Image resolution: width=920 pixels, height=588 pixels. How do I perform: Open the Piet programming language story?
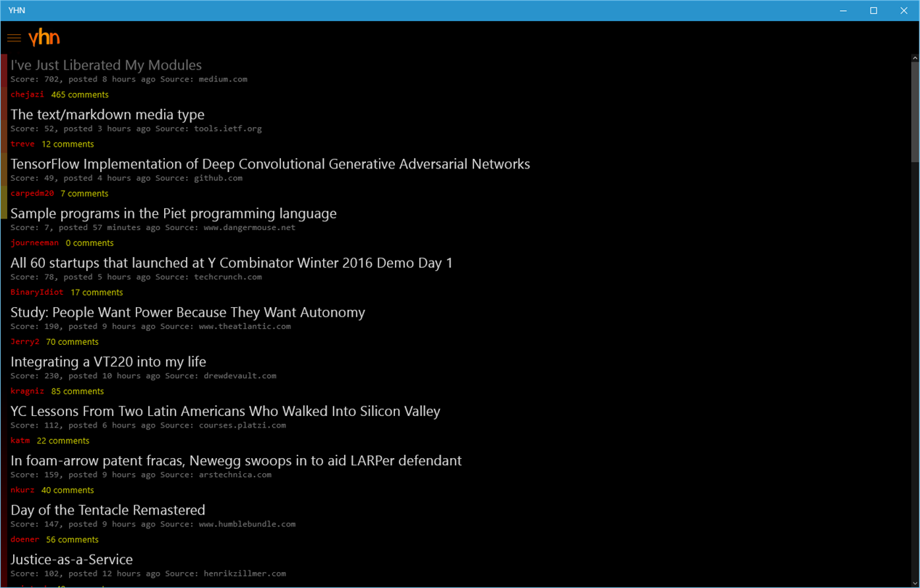174,213
